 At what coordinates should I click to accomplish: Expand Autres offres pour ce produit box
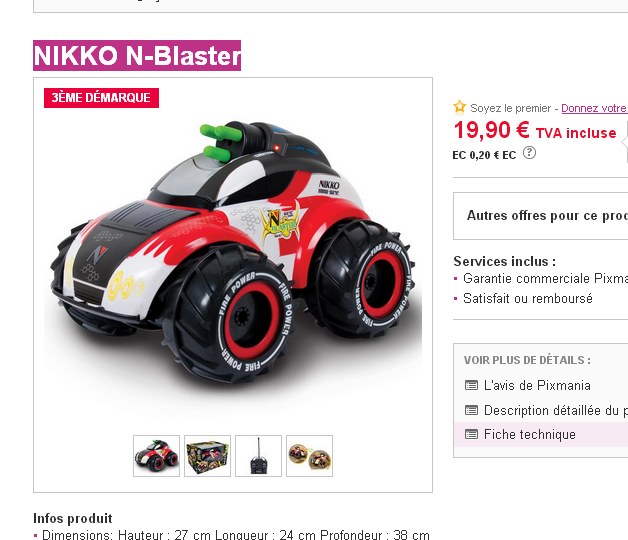pyautogui.click(x=540, y=216)
